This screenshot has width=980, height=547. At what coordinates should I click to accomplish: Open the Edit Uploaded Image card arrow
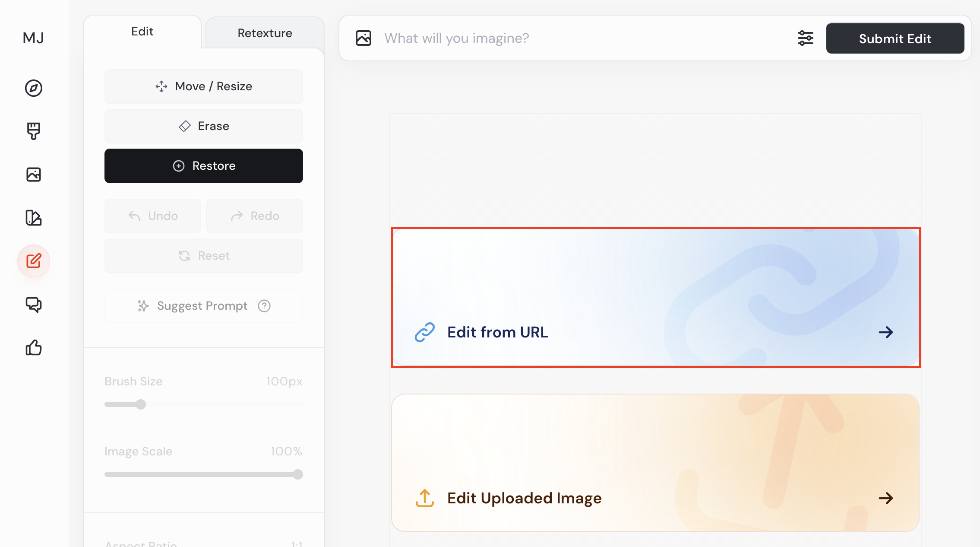coord(885,498)
